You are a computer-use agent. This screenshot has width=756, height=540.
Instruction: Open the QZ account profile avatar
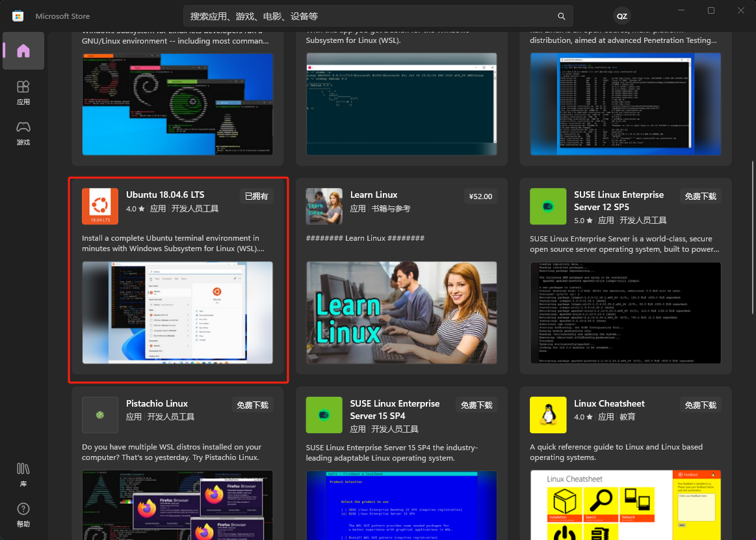point(622,16)
